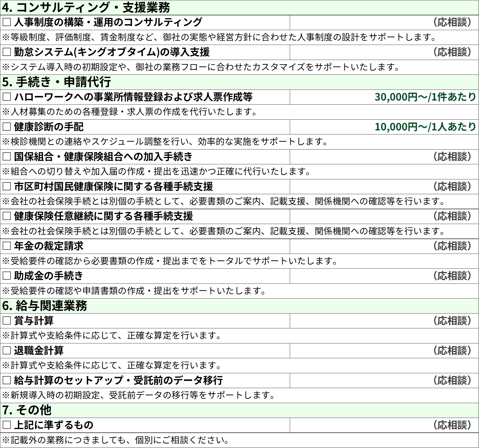The image size is (479, 448).
Task: Click (応相談) in the 退職金計算 row
Action: click(452, 351)
